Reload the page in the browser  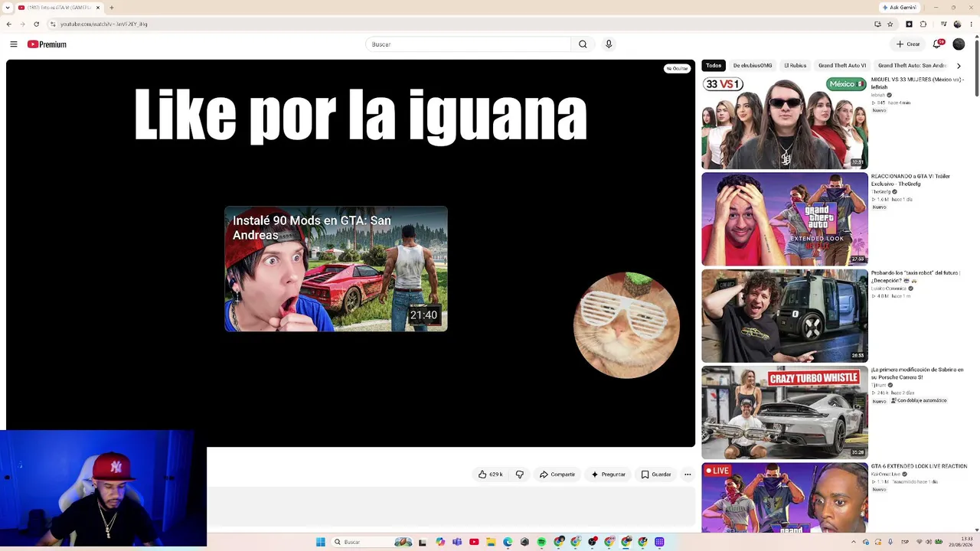pyautogui.click(x=36, y=24)
